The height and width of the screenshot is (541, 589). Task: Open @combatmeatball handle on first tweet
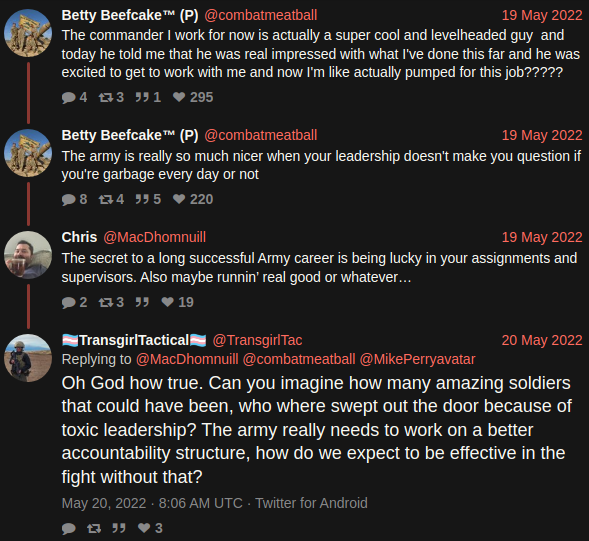pyautogui.click(x=261, y=15)
